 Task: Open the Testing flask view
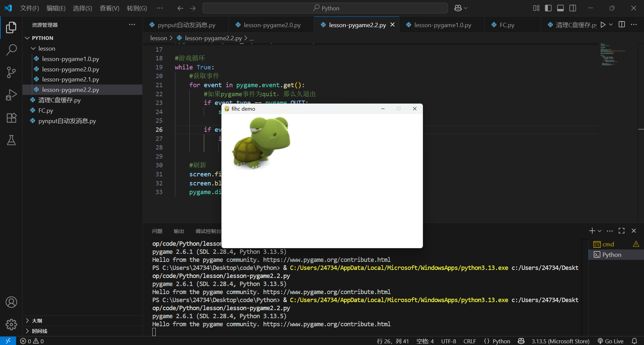pos(11,140)
